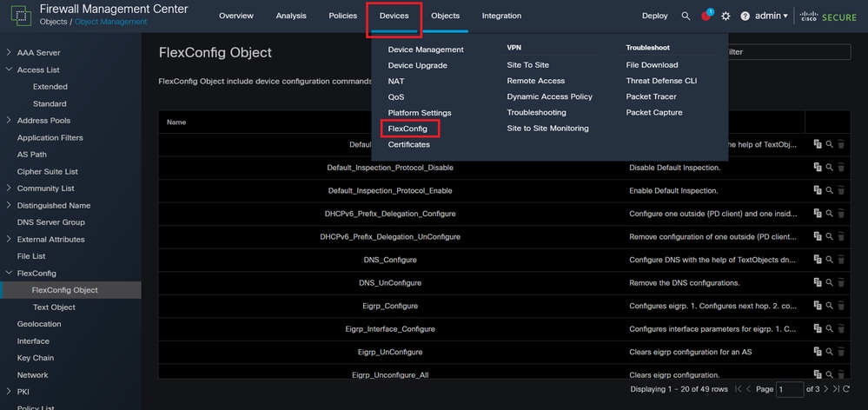View DHCPv6_Prefix_Delegation_Configure with magnifier icon
Image resolution: width=868 pixels, height=410 pixels.
(829, 213)
